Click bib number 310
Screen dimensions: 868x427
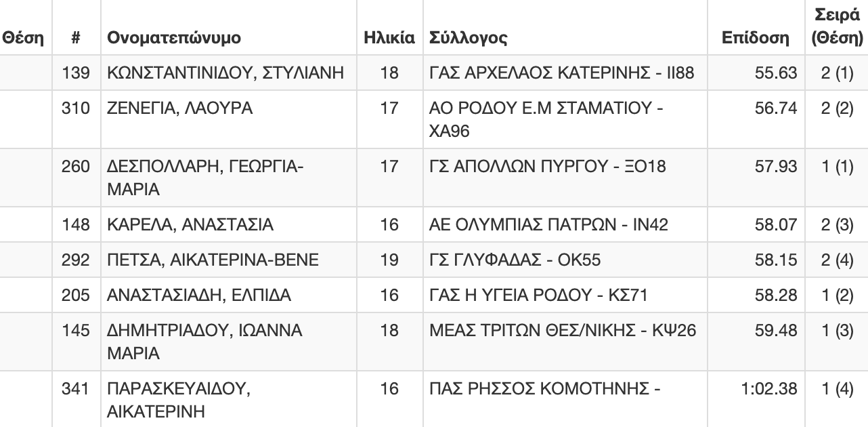click(x=76, y=108)
